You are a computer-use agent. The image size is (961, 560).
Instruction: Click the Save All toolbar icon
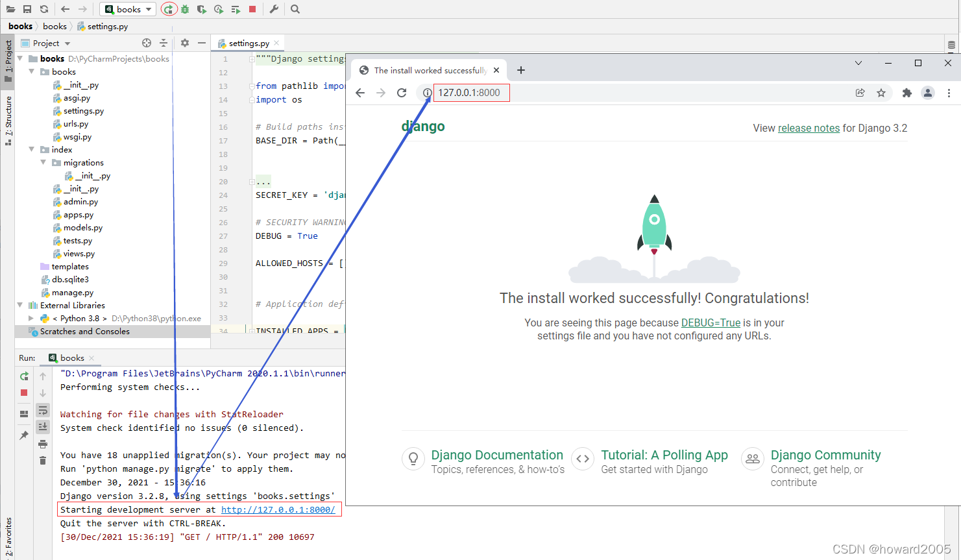click(27, 9)
